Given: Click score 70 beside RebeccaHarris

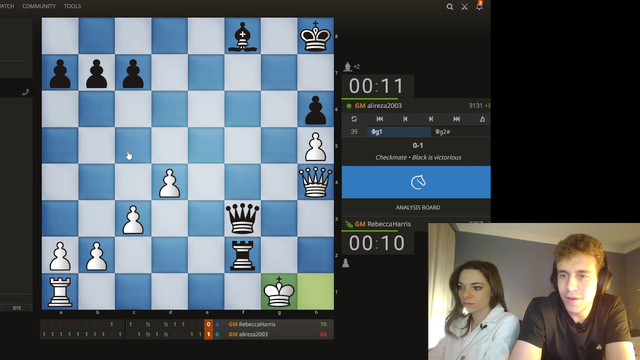Looking at the screenshot, I should (323, 324).
